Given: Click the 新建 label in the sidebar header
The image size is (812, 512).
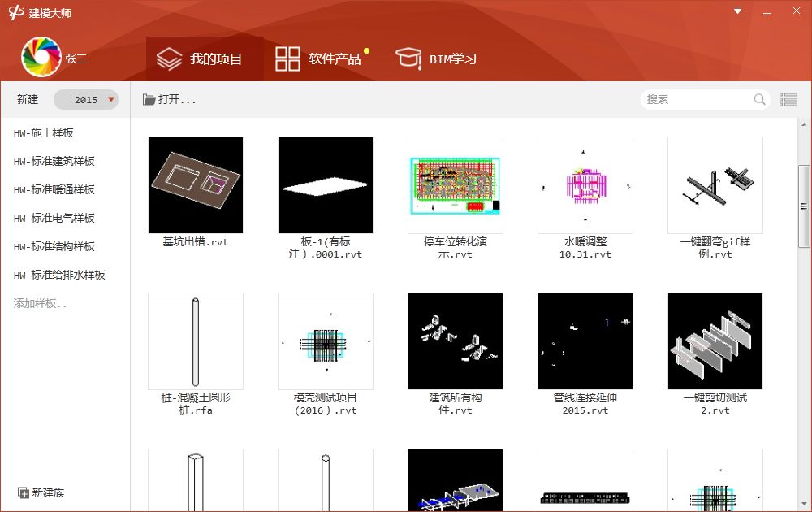Looking at the screenshot, I should (28, 99).
